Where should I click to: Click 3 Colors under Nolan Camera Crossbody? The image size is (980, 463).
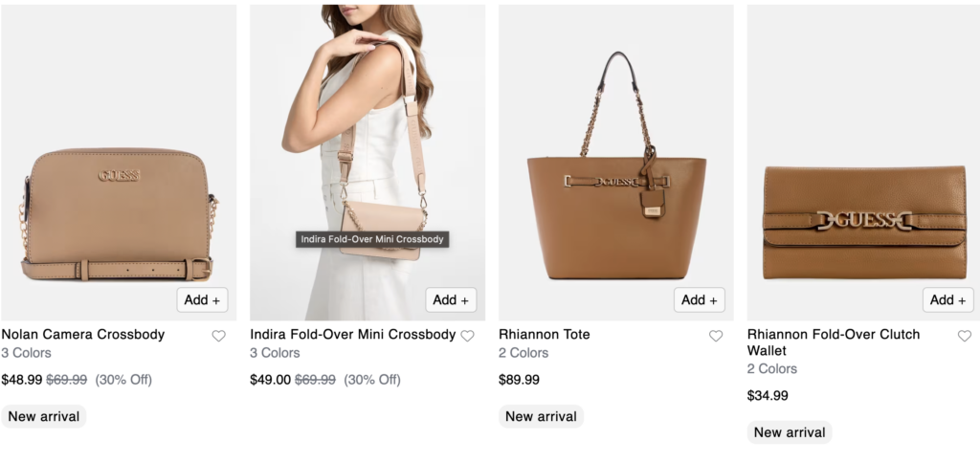27,353
